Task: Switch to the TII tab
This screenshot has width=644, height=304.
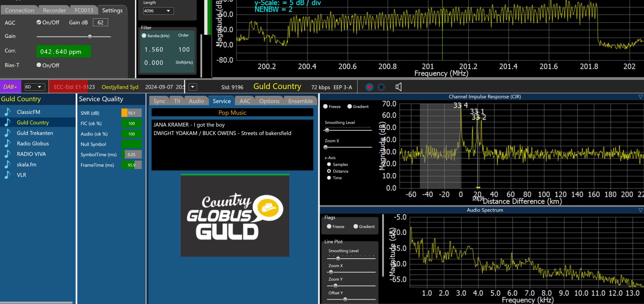Action: [x=177, y=101]
